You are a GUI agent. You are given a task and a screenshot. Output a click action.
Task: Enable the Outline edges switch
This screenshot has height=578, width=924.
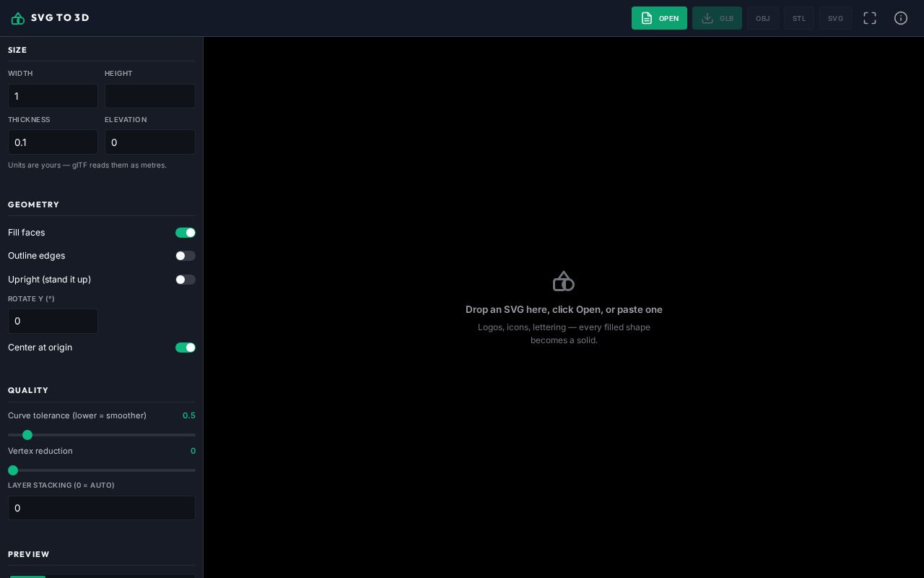[x=186, y=256]
